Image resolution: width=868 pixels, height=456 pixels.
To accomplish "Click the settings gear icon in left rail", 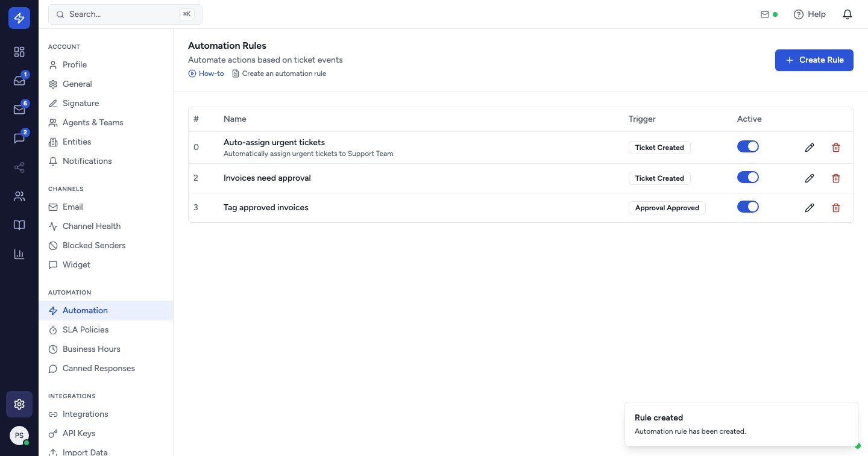I will tap(19, 404).
